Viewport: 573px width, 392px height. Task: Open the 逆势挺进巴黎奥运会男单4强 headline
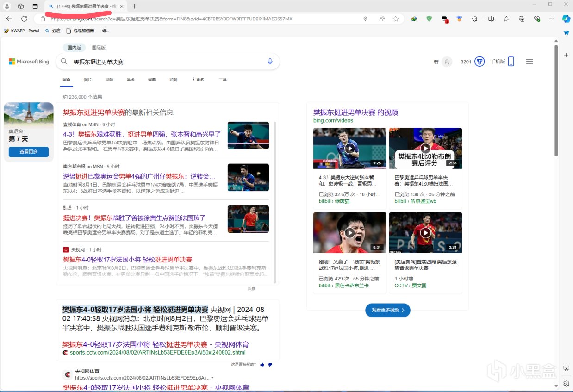pos(139,176)
